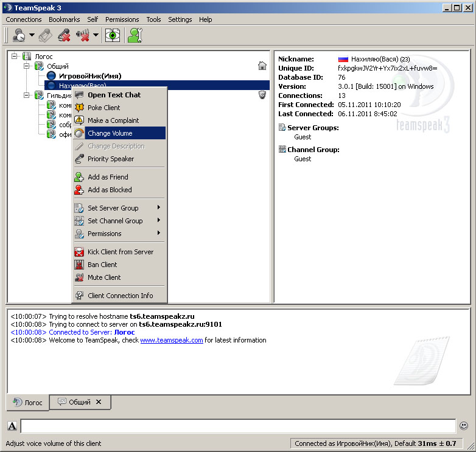Expand Set Server Group submenu
Screen dimensions: 476x452
coord(119,208)
